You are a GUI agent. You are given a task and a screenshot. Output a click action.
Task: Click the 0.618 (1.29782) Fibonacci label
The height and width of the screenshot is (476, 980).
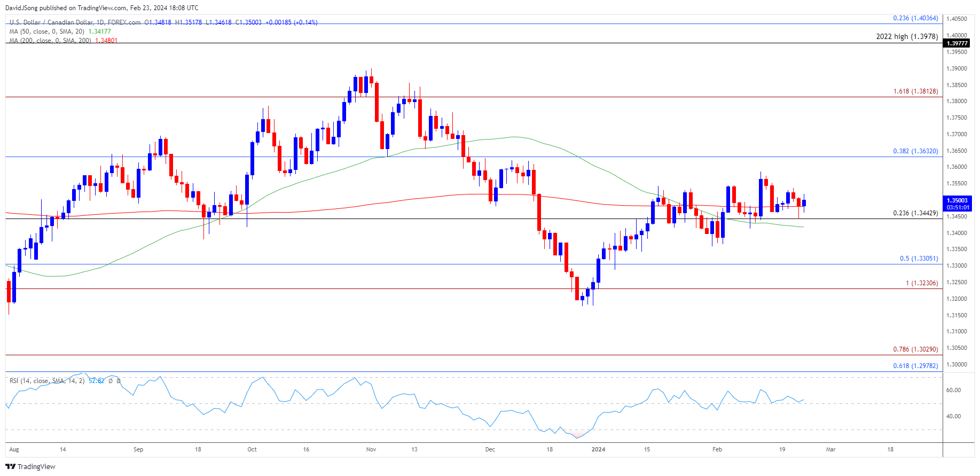[915, 366]
